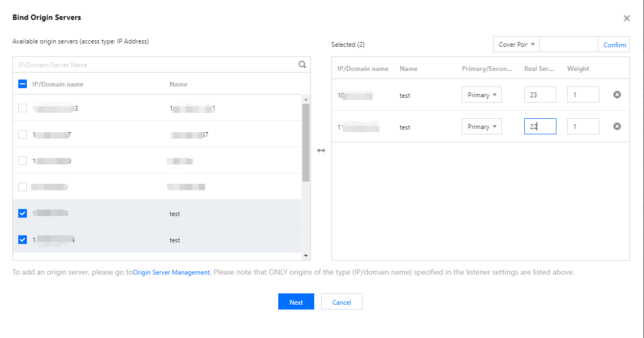Open second row's Primary dropdown

click(x=481, y=127)
